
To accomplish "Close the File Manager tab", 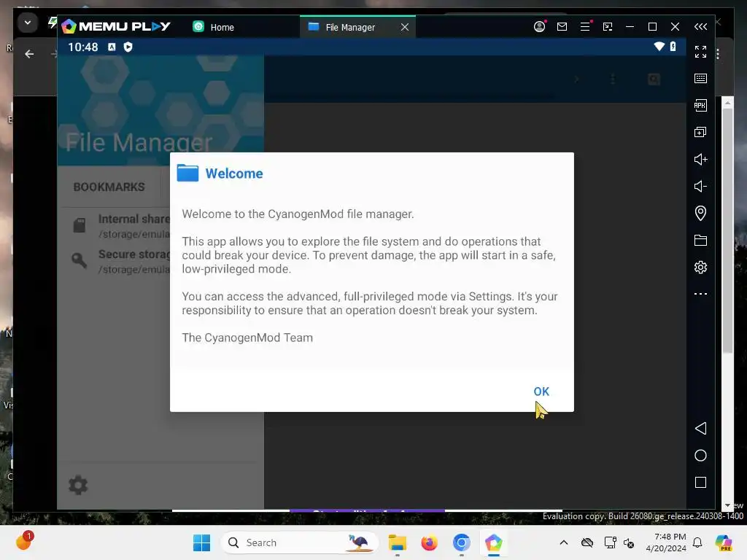I will [x=404, y=27].
